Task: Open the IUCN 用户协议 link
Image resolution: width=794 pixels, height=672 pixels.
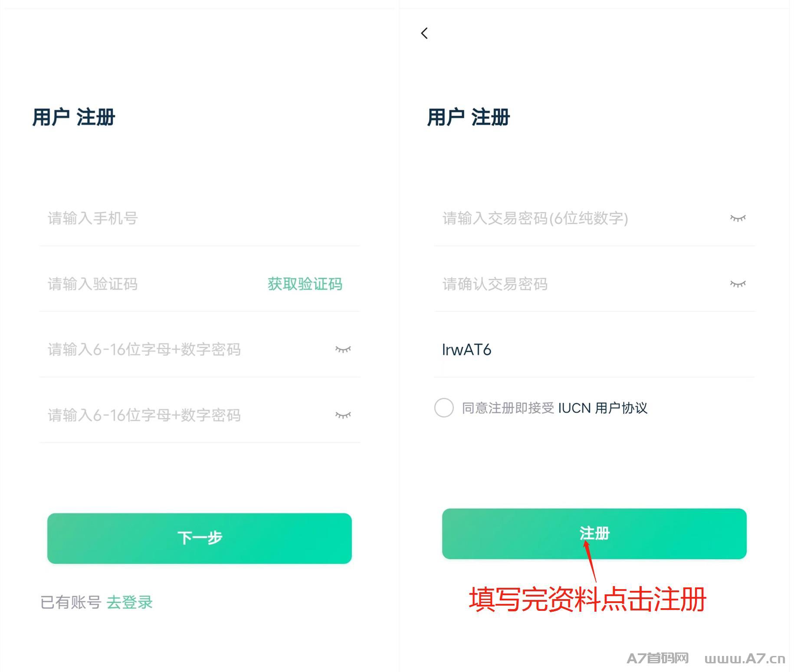Action: pyautogui.click(x=602, y=408)
